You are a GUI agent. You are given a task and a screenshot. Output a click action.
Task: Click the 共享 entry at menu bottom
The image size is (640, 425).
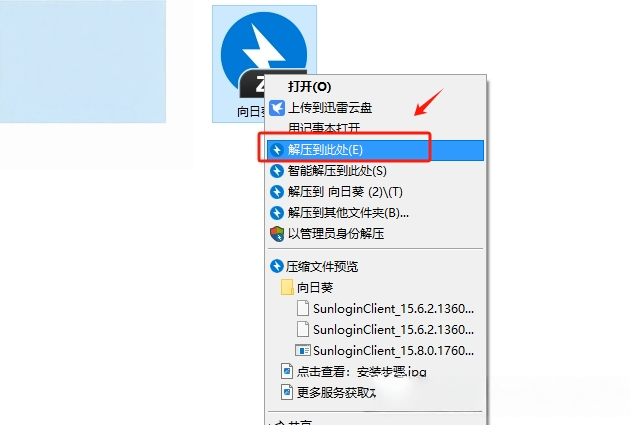pyautogui.click(x=300, y=422)
